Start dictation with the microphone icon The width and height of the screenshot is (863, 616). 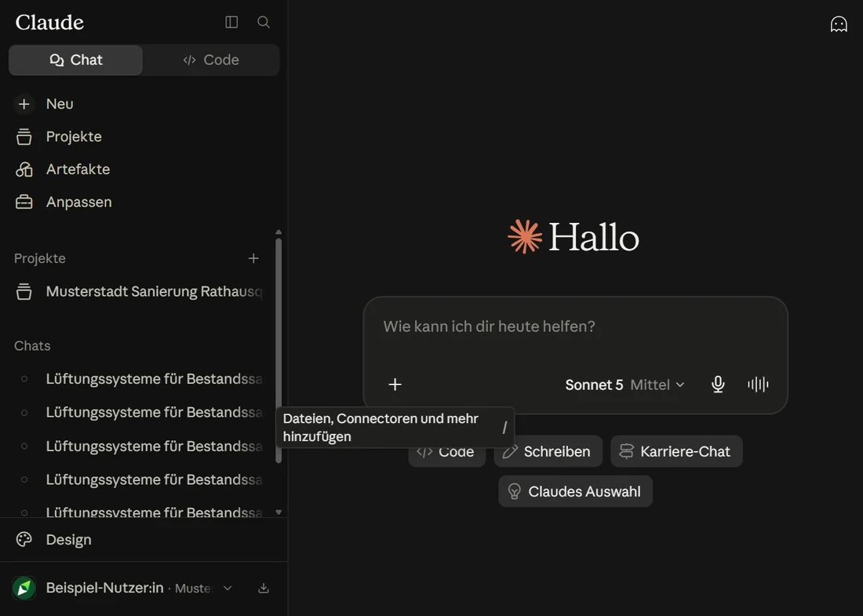718,385
